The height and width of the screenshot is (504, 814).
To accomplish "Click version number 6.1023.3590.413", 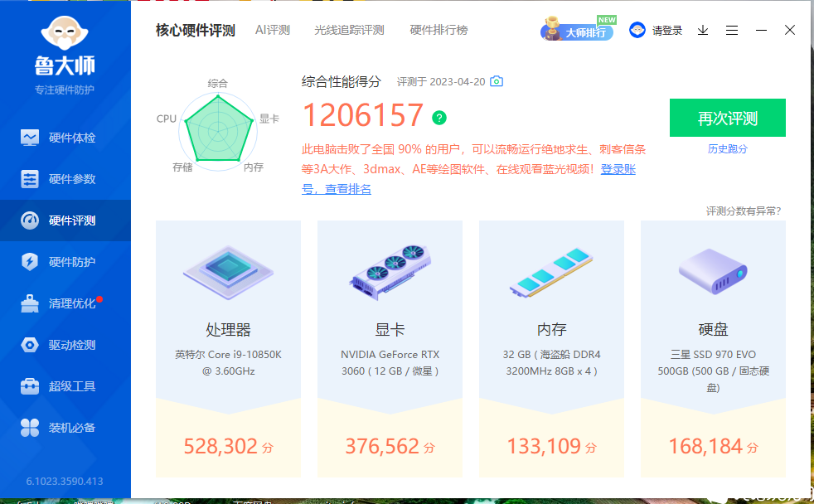I will pos(65,481).
